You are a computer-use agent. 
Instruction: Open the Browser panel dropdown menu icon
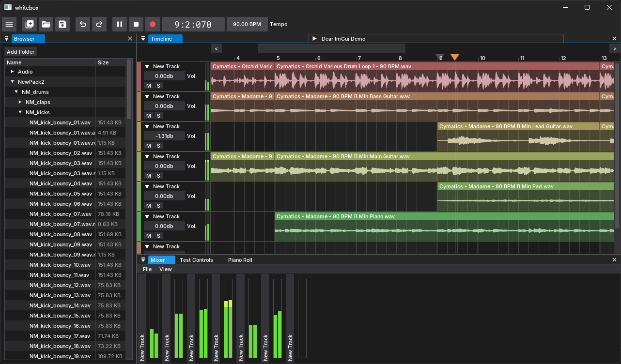[x=7, y=39]
